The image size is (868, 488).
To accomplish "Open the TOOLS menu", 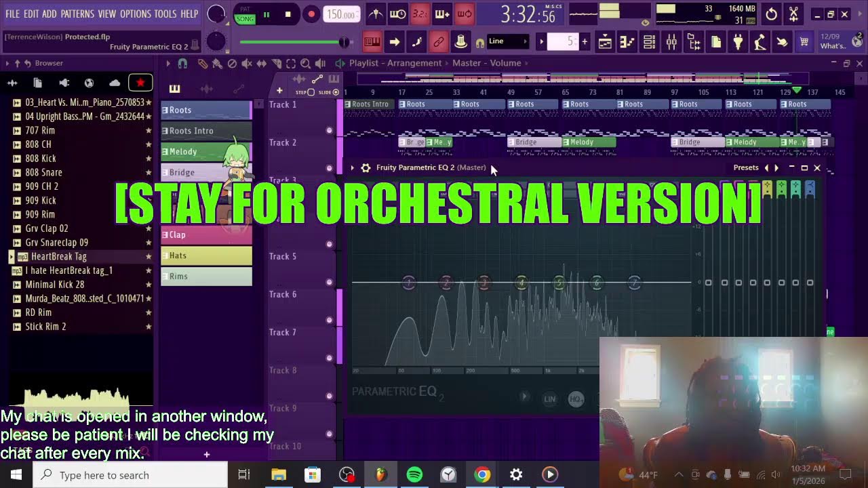I will tap(165, 14).
